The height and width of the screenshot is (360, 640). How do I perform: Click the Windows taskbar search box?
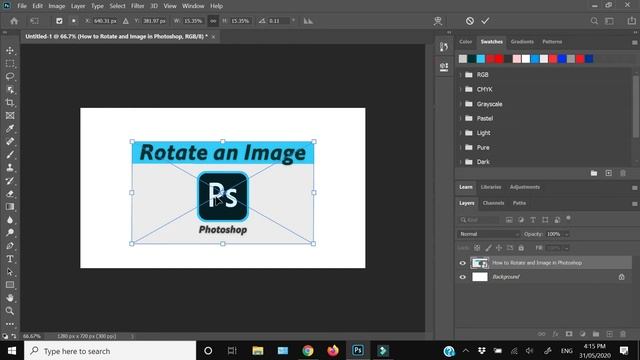pyautogui.click(x=110, y=351)
